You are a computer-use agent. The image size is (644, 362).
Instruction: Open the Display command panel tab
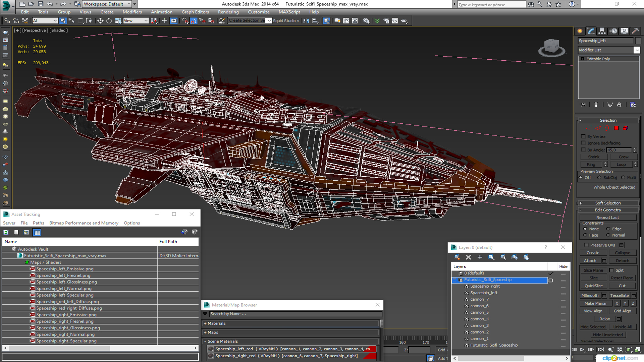click(x=624, y=31)
